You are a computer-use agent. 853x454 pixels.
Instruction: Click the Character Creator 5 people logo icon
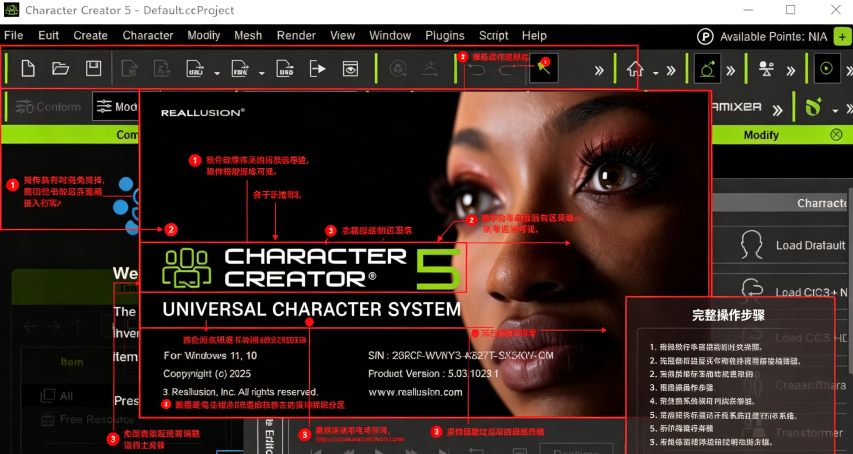187,268
